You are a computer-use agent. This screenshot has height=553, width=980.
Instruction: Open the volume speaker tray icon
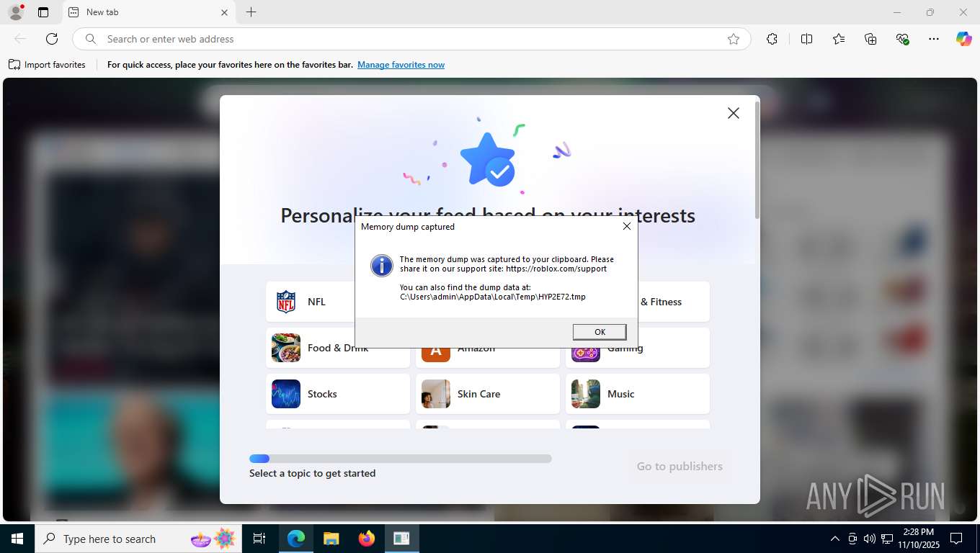(870, 539)
